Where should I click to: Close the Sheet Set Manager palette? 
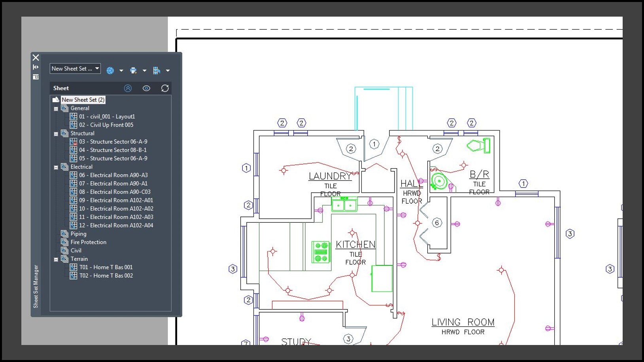tap(36, 58)
